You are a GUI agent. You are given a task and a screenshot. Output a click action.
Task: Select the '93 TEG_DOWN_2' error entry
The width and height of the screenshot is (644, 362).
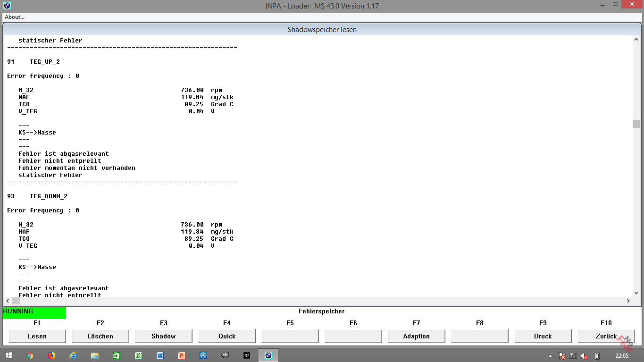37,196
